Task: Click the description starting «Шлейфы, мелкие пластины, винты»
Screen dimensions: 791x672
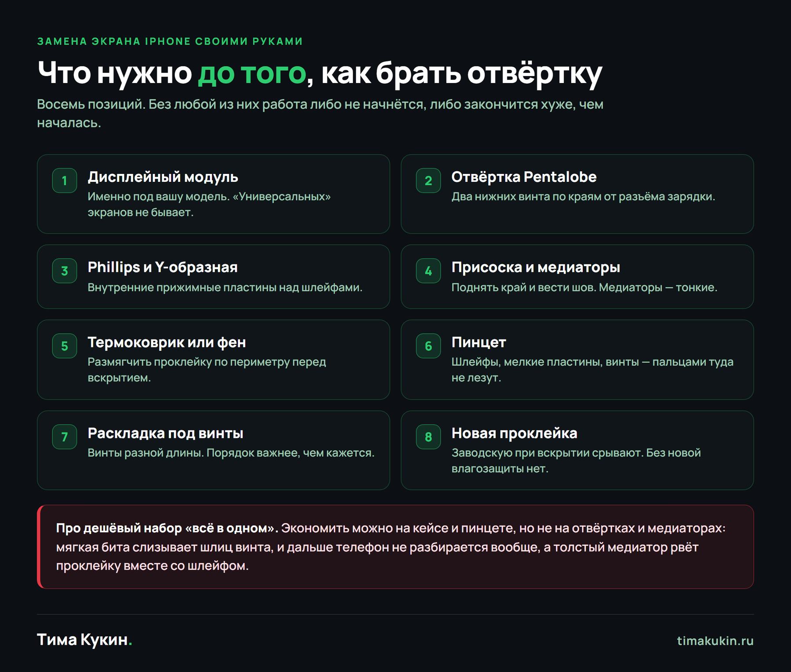Action: (592, 370)
